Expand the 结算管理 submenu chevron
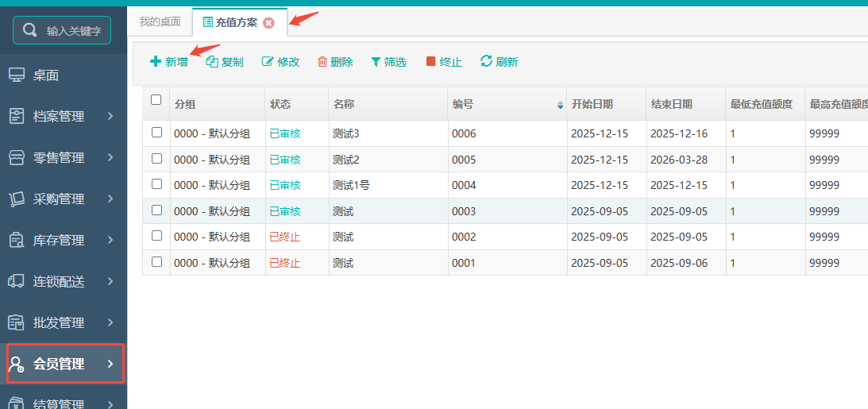Screen dimensions: 868x409 pyautogui.click(x=110, y=404)
